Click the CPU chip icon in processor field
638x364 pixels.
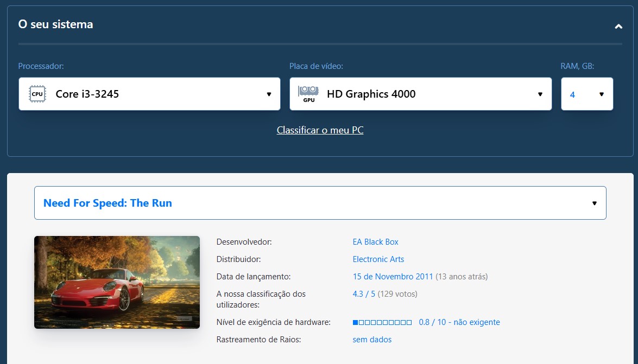click(x=37, y=94)
